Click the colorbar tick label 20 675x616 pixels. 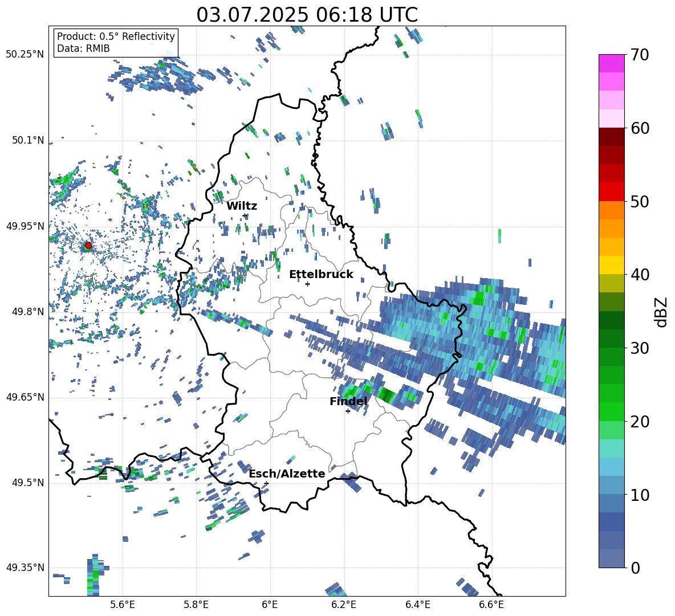640,422
